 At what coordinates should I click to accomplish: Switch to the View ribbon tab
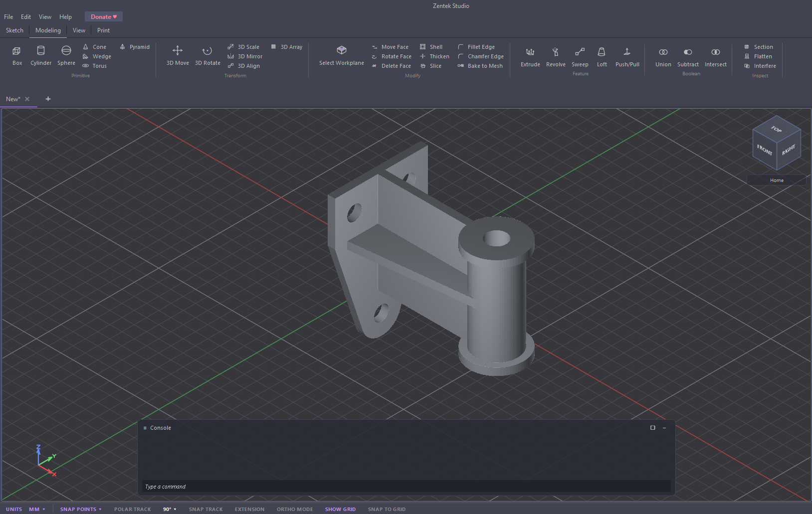pyautogui.click(x=79, y=30)
